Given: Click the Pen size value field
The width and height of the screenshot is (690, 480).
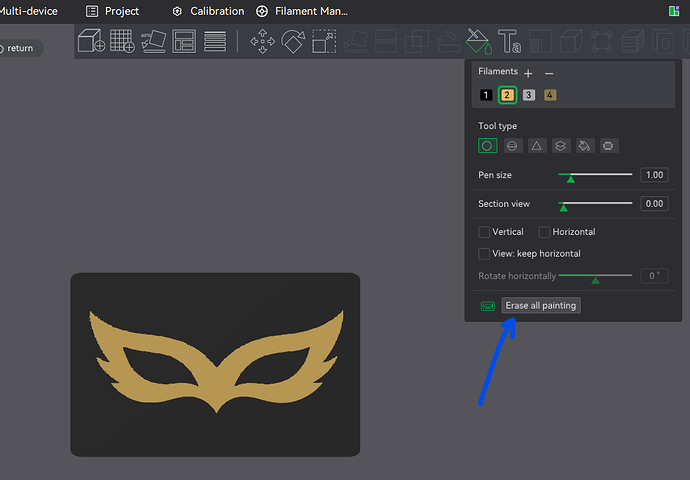Looking at the screenshot, I should coord(654,175).
